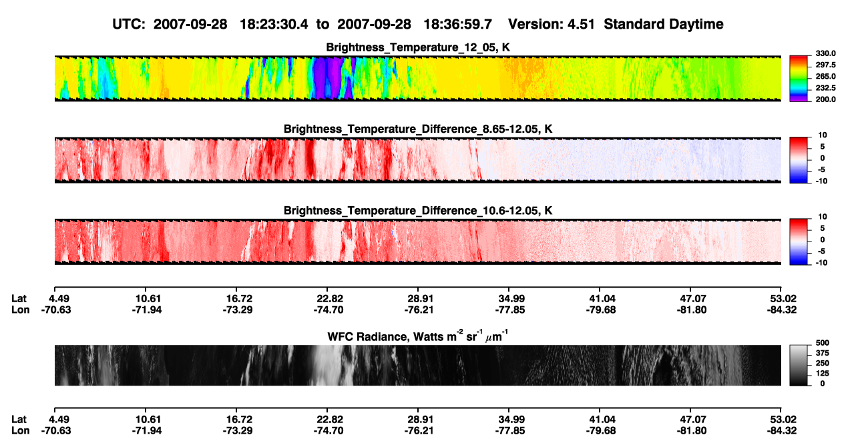Click the 200.0 color bar tick label

click(825, 99)
